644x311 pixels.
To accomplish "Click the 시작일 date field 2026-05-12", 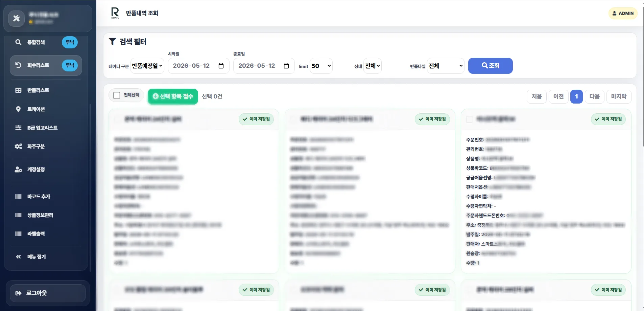I will coord(198,66).
